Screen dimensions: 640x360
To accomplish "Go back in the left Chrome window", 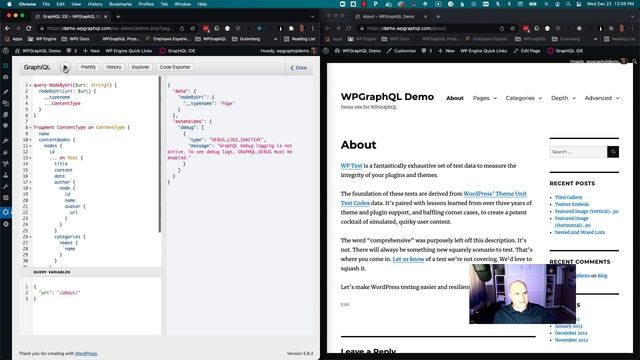I will pos(7,29).
